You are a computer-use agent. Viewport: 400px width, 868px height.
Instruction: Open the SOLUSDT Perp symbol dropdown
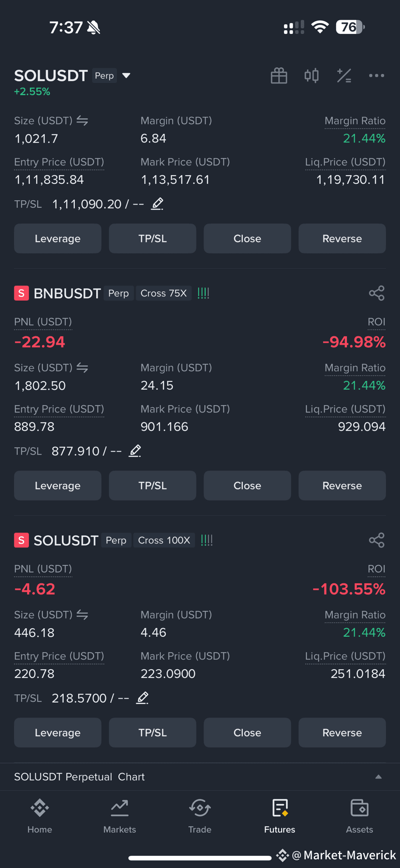click(x=127, y=75)
